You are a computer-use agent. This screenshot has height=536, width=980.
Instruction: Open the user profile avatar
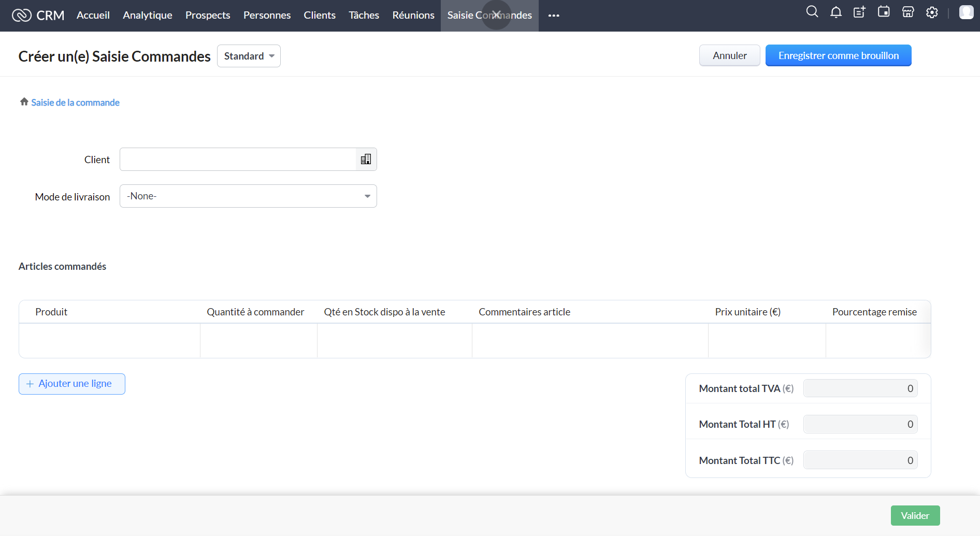(x=966, y=12)
